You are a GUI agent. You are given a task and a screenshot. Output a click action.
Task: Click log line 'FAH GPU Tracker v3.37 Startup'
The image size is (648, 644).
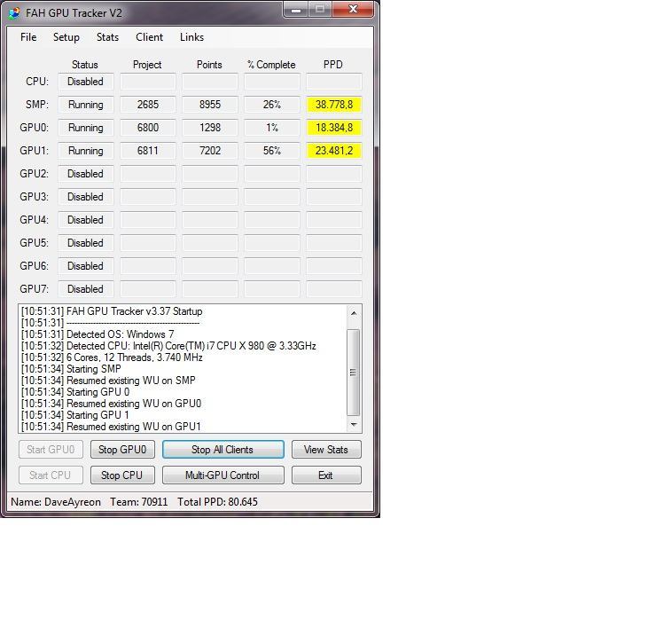(112, 311)
